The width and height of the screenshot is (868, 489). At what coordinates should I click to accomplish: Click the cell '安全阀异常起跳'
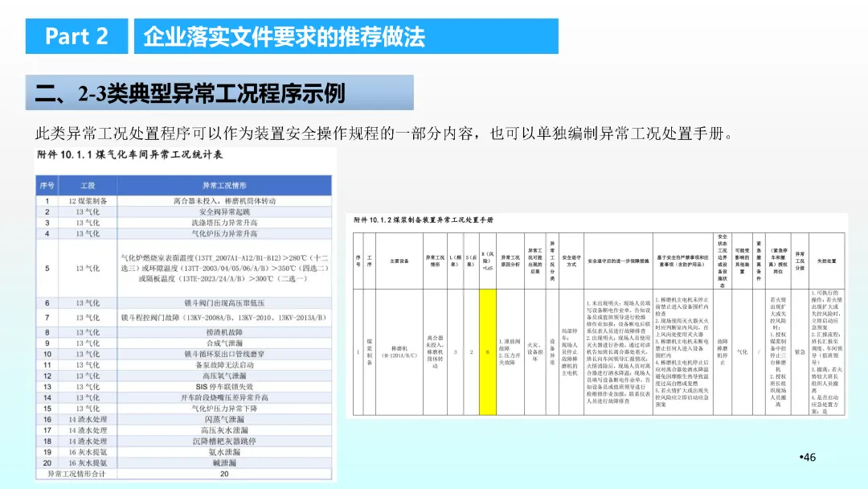click(224, 212)
